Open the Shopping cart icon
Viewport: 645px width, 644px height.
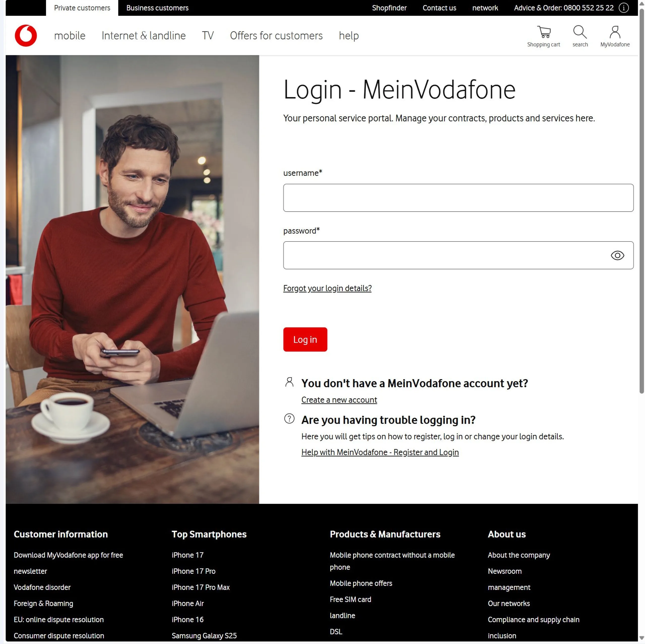[x=544, y=32]
